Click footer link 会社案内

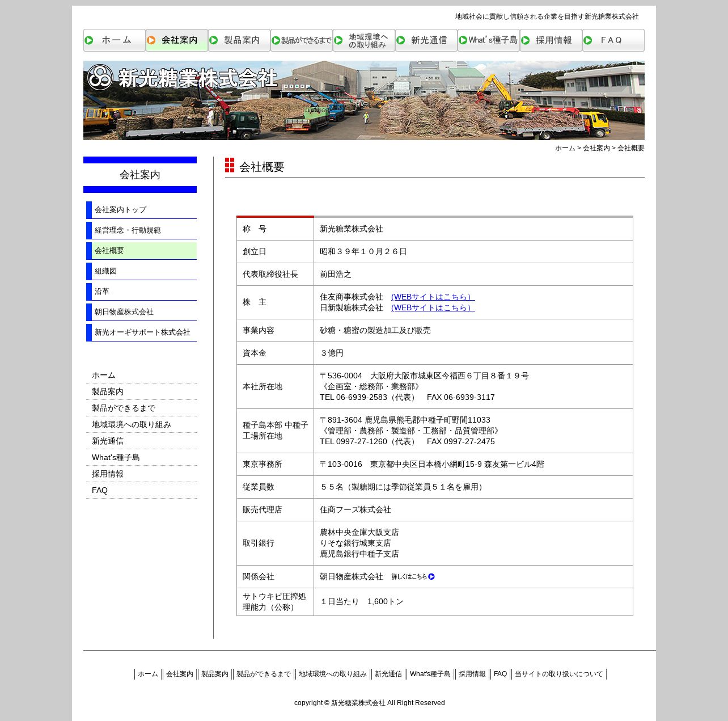click(x=180, y=674)
